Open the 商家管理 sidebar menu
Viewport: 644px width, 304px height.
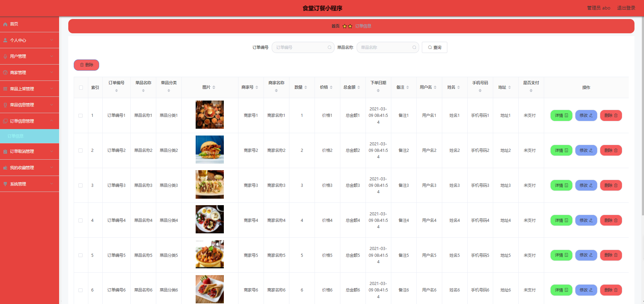(30, 73)
